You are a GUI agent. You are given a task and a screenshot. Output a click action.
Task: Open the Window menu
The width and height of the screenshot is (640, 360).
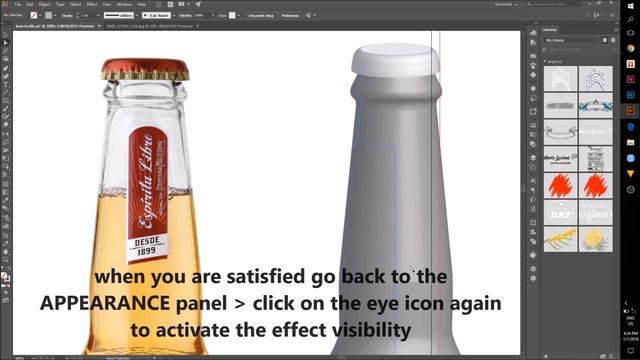(124, 4)
